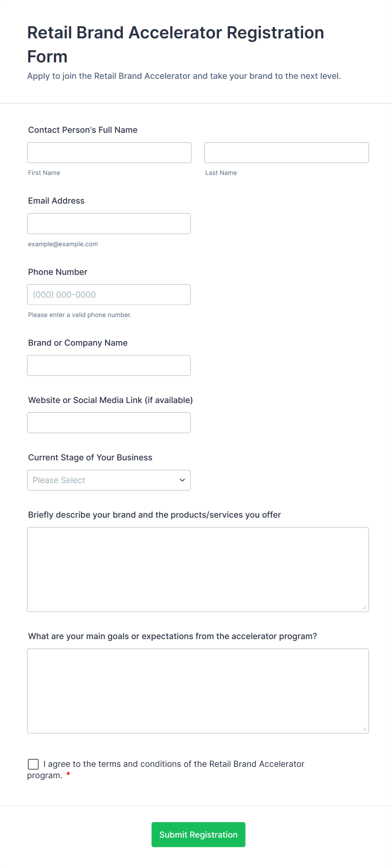Focus the Email Address text box
The width and height of the screenshot is (392, 868).
(109, 223)
